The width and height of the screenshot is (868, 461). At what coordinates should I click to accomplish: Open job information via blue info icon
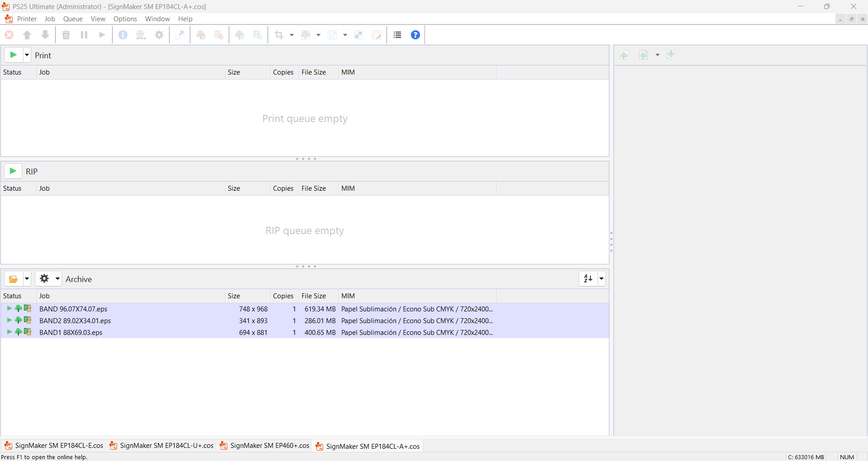[x=123, y=35]
